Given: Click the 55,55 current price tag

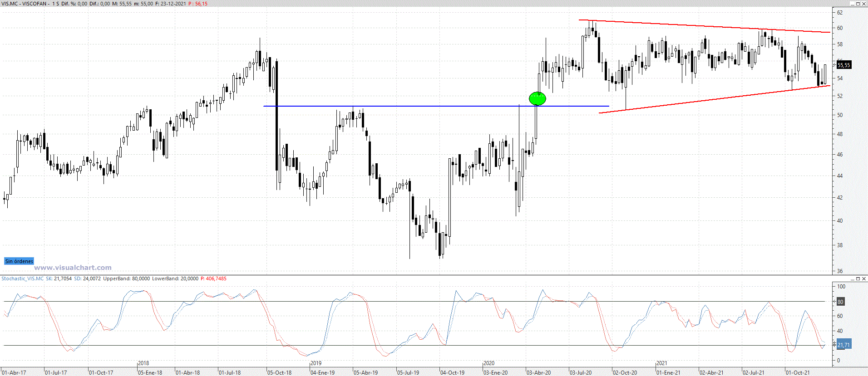Looking at the screenshot, I should [843, 65].
